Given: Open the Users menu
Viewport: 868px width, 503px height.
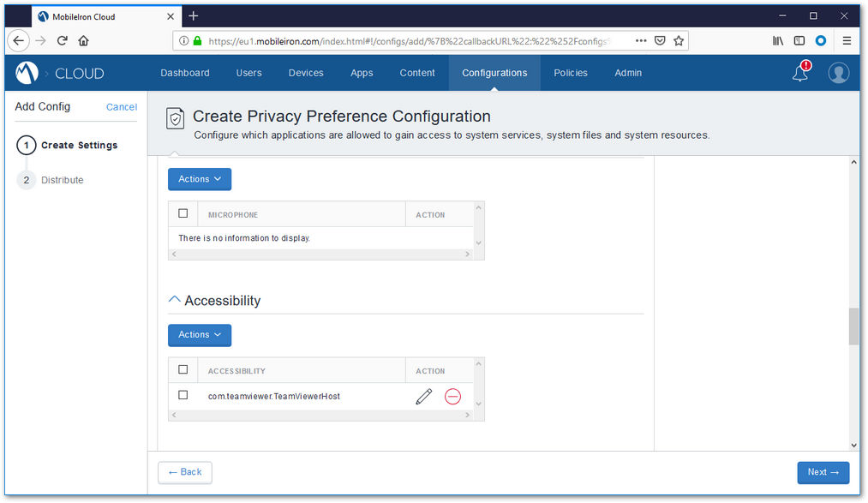Looking at the screenshot, I should [x=248, y=73].
